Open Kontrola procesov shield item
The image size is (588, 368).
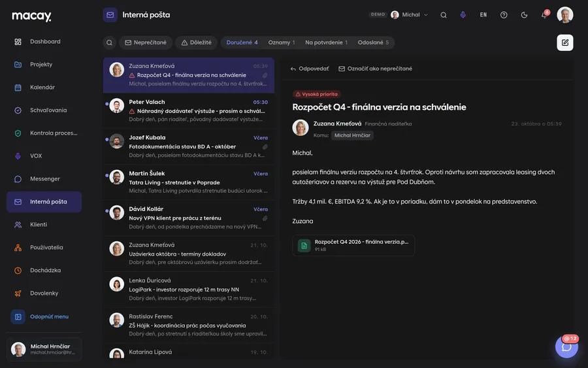click(44, 133)
